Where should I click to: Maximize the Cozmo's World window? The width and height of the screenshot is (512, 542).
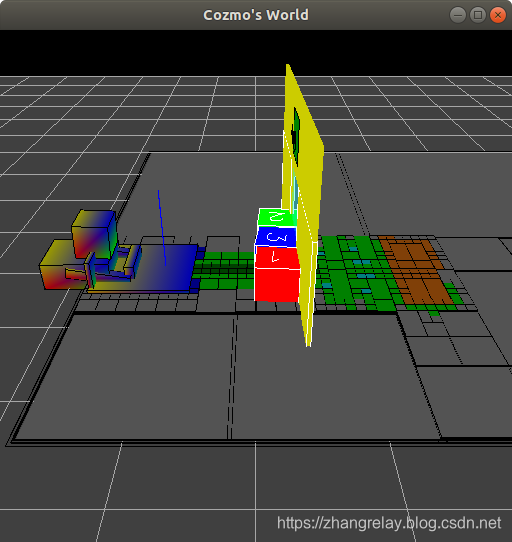tap(478, 15)
